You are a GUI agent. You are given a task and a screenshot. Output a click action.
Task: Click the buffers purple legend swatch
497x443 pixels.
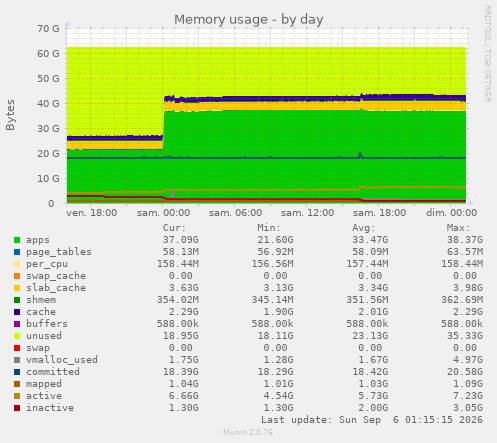17,324
